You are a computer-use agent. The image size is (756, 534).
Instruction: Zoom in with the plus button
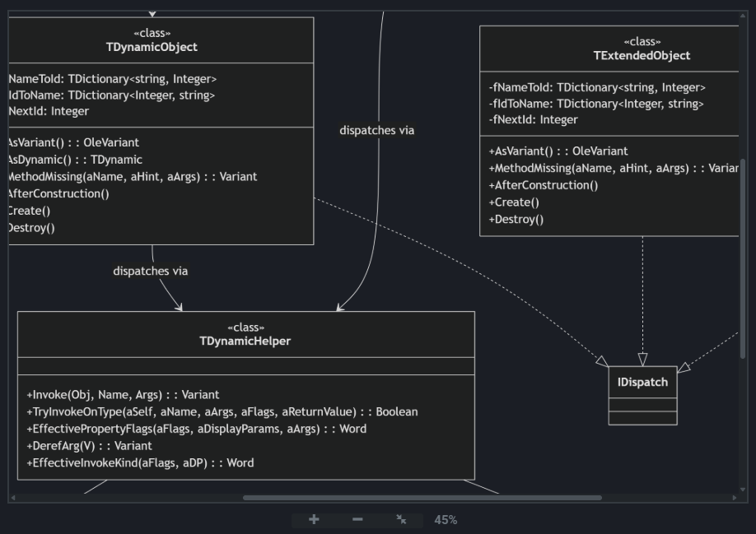(x=314, y=519)
